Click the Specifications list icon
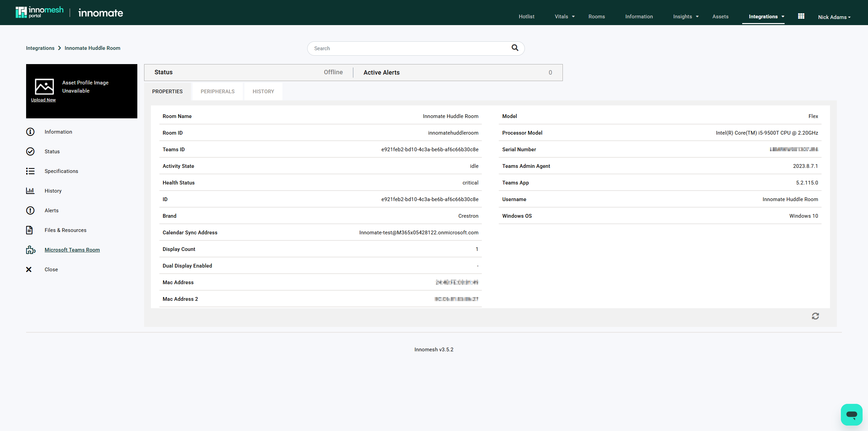 tap(30, 171)
